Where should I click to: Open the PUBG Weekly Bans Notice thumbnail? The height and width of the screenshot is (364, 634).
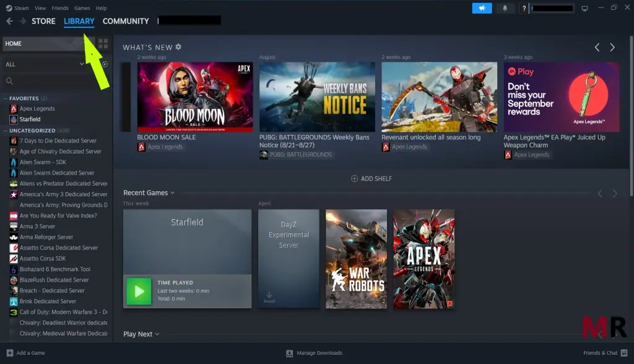point(318,97)
